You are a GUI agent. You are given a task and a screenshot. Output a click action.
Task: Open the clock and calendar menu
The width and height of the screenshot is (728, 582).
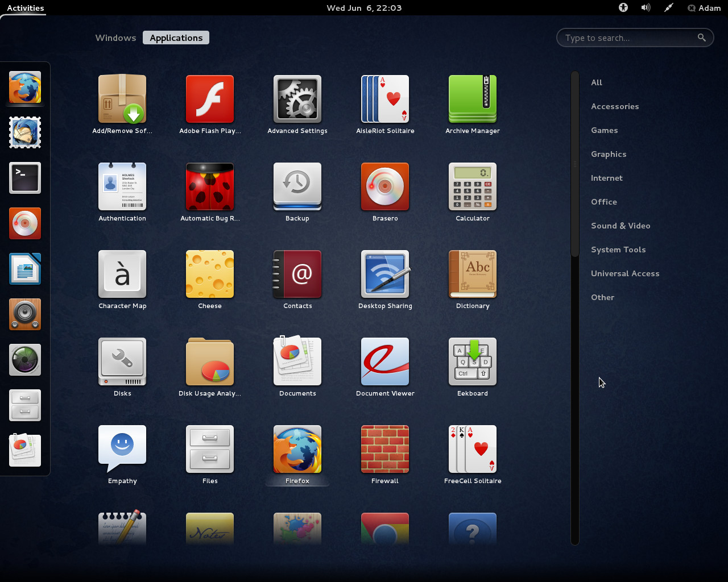[364, 8]
